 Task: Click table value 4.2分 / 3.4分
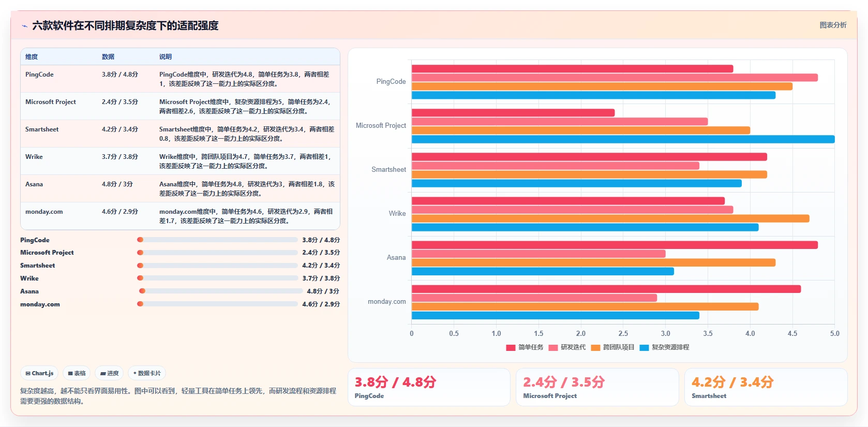coord(120,129)
